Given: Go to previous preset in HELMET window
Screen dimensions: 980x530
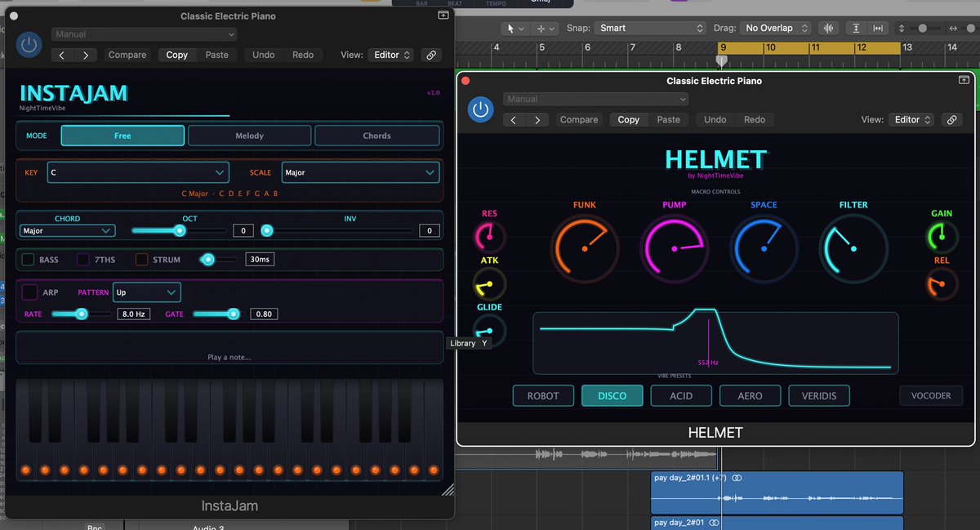Looking at the screenshot, I should tap(514, 119).
